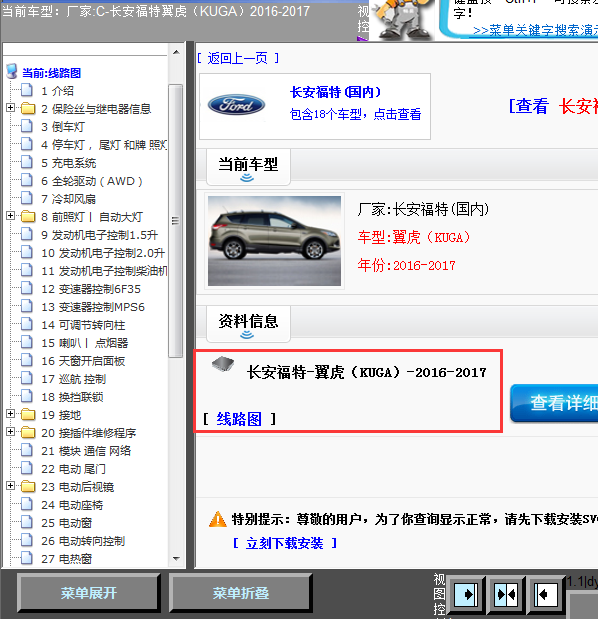The width and height of the screenshot is (598, 619).
Task: Click the Ford logo image
Action: tap(236, 105)
